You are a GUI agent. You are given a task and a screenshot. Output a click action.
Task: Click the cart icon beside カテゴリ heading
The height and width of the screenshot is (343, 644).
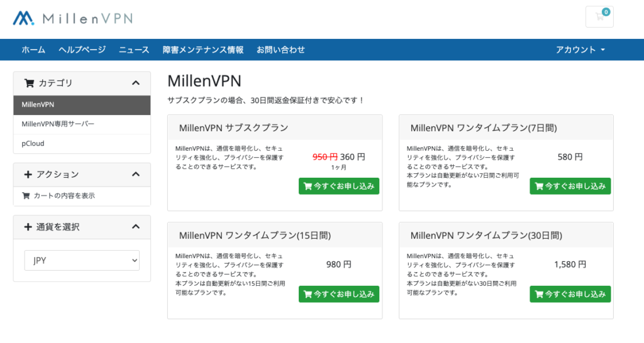(x=29, y=84)
